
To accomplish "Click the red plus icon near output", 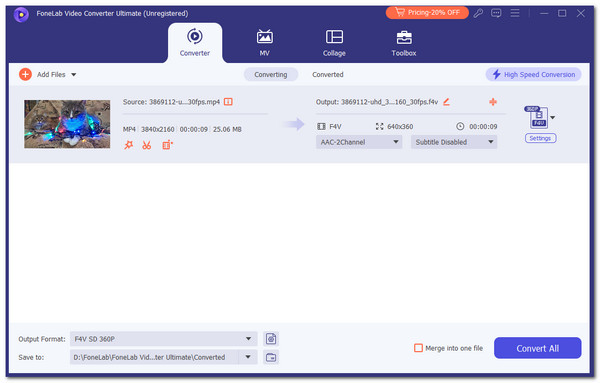I will point(493,102).
